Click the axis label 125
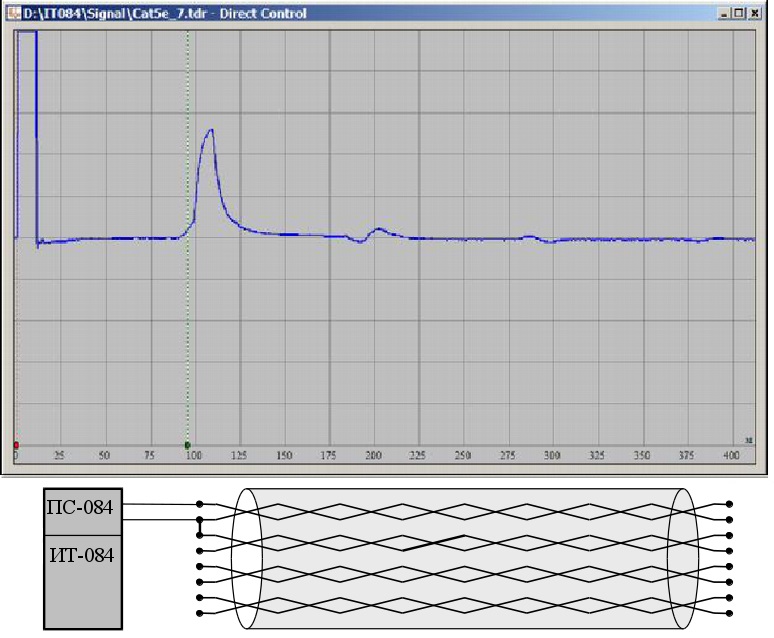 [239, 455]
